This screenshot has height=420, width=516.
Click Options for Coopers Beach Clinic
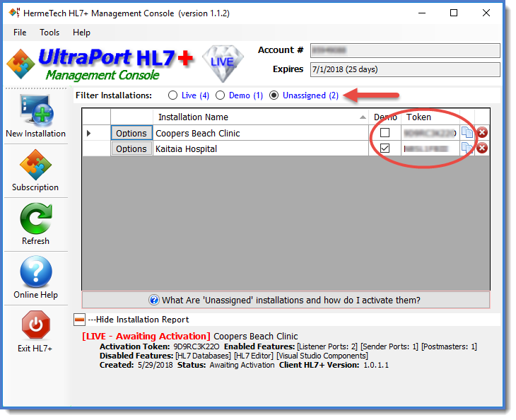coord(131,133)
